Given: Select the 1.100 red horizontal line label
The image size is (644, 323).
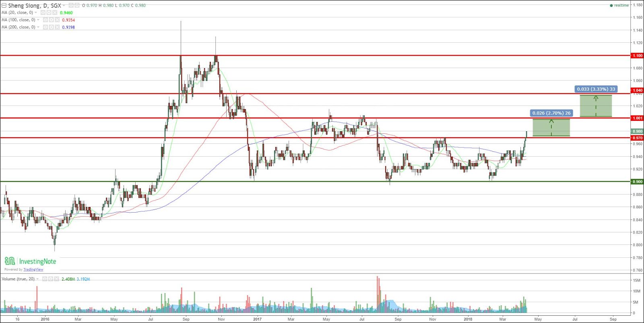Looking at the screenshot, I should [x=637, y=56].
